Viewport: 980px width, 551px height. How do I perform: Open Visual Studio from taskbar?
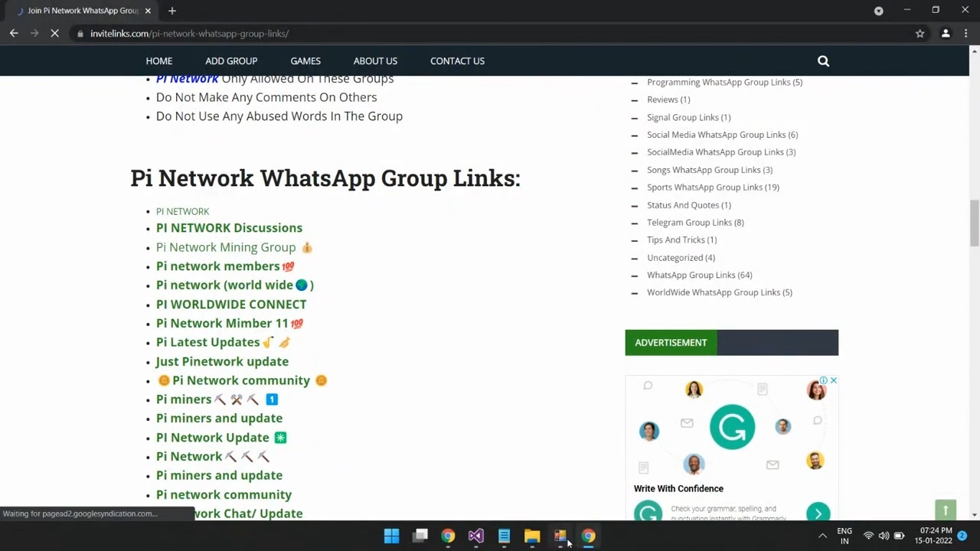click(x=476, y=536)
